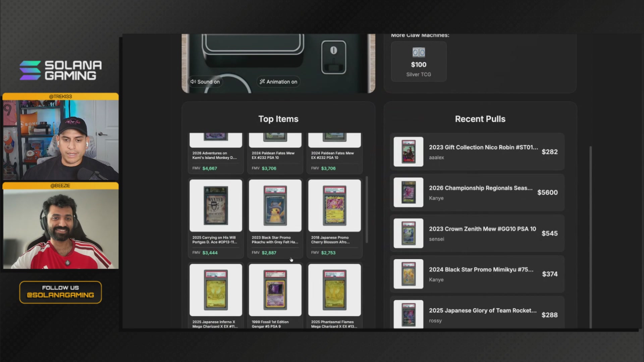Open the 2026 Championship Regionals pull by Kanye
Viewport: 644px width, 362px height.
click(x=477, y=192)
